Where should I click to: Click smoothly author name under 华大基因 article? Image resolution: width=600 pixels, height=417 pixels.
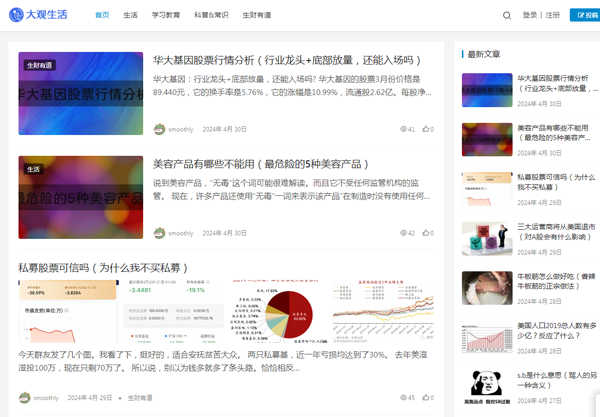point(181,129)
